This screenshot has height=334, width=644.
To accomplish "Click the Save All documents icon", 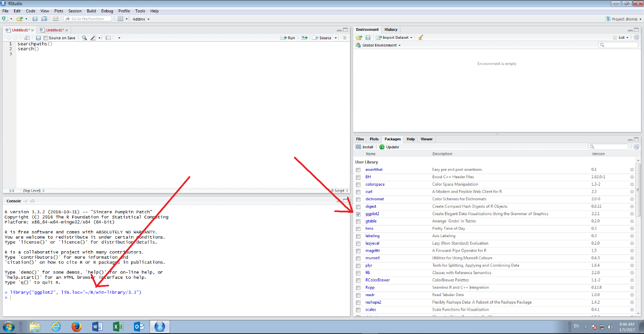I will tap(44, 19).
